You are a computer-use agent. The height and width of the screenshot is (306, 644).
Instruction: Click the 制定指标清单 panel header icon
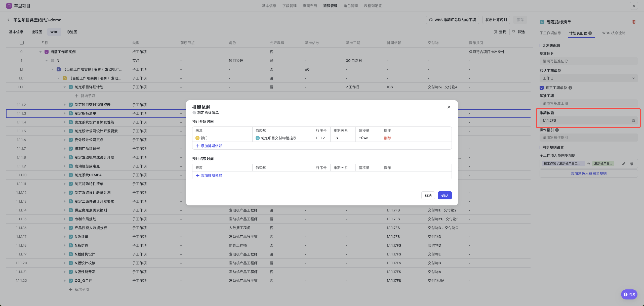[x=542, y=22]
